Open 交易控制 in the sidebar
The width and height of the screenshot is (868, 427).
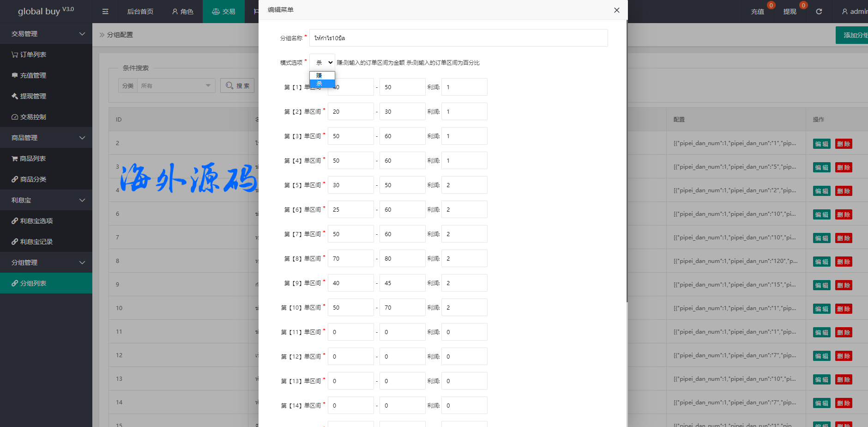tap(29, 117)
